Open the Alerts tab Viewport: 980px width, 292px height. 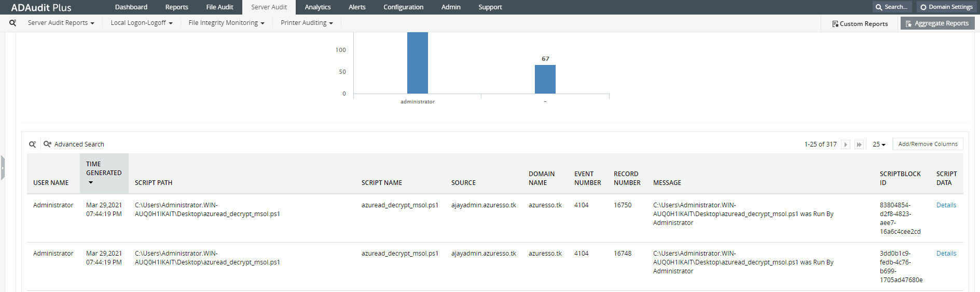(357, 7)
